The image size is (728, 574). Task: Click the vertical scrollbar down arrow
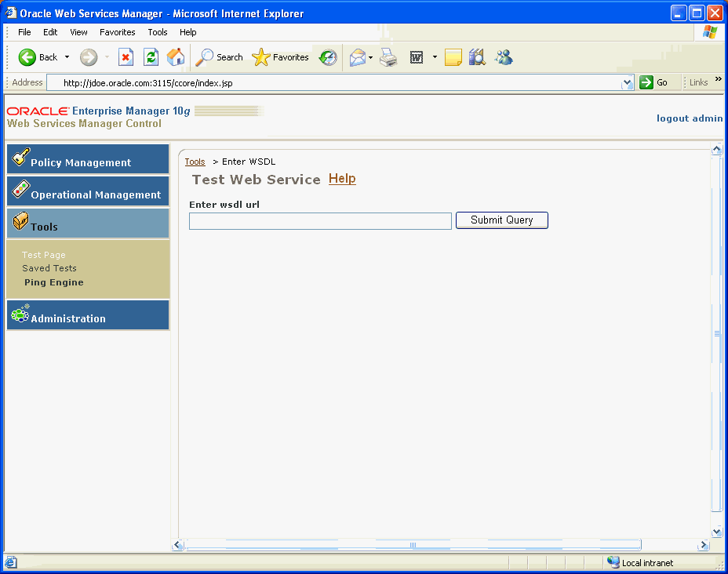tap(717, 532)
